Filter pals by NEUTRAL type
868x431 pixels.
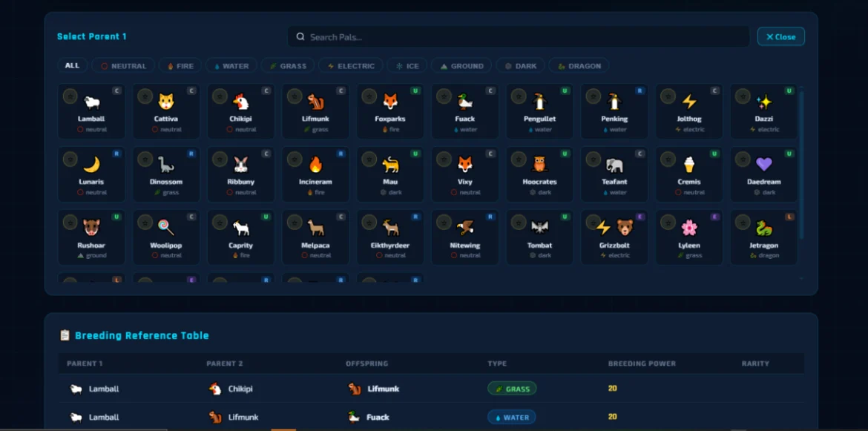coord(123,66)
